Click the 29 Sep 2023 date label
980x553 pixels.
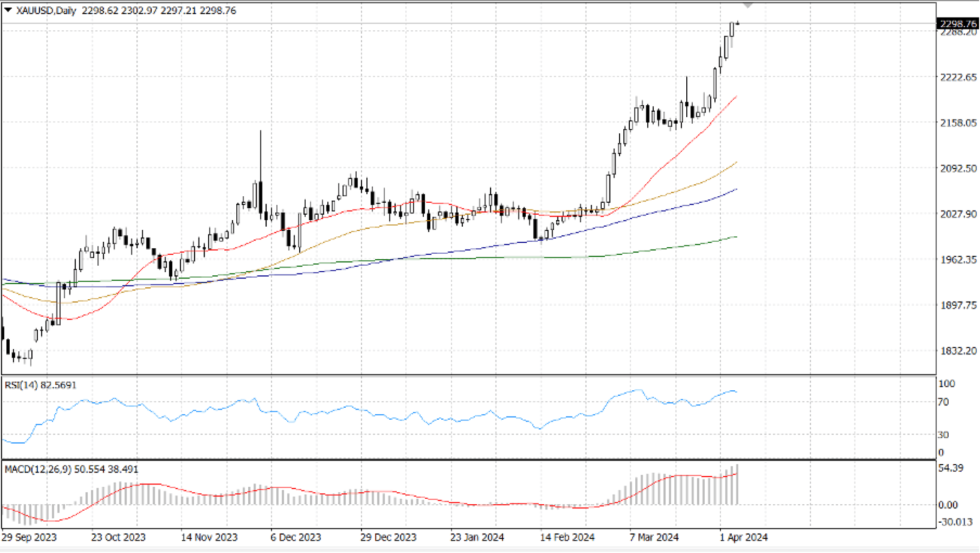pos(29,537)
